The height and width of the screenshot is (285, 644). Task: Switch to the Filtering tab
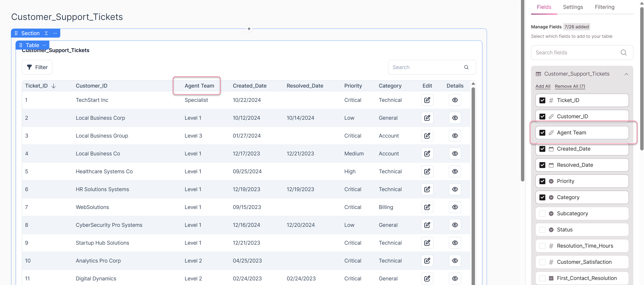(604, 7)
